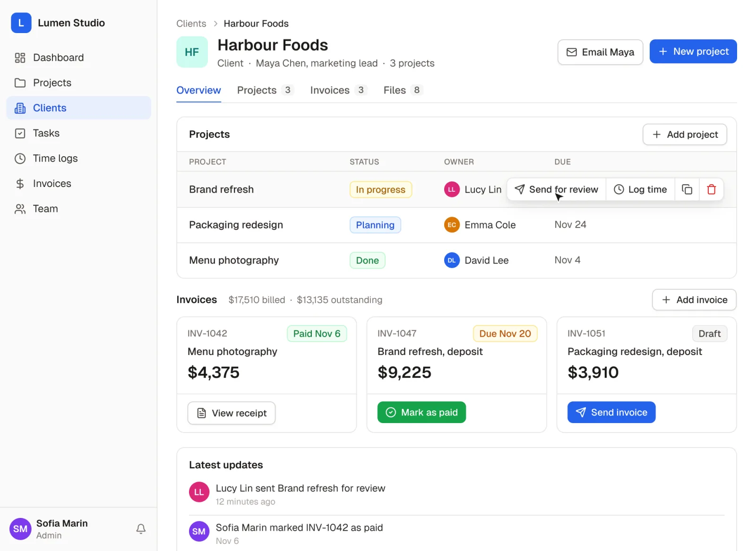Click Send for review on Brand refresh
The height and width of the screenshot is (551, 756).
point(557,189)
